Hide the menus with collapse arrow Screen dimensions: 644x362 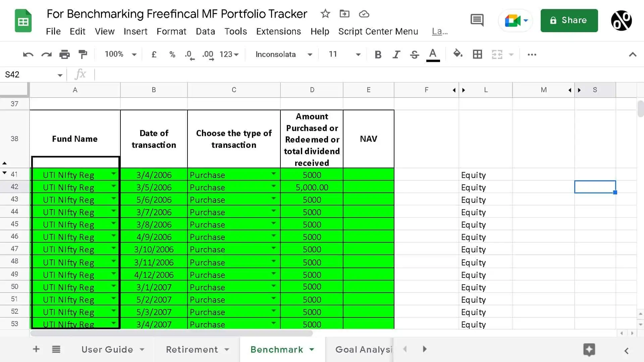pyautogui.click(x=633, y=54)
